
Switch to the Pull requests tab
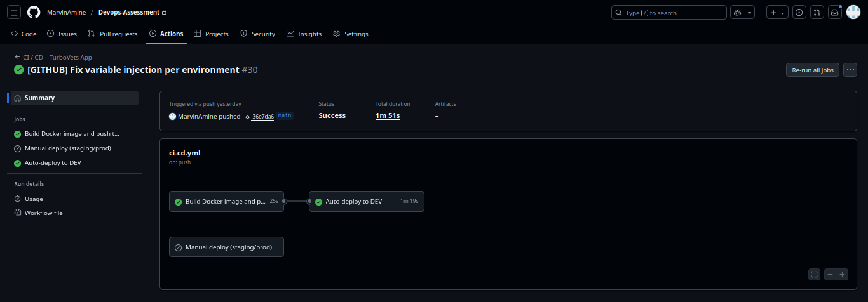[x=112, y=34]
